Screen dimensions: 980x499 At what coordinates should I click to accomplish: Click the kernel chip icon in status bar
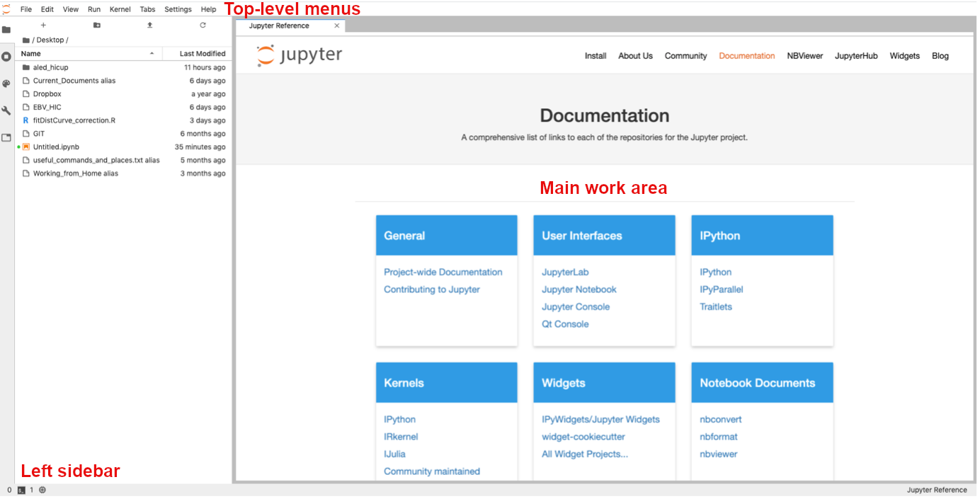(42, 491)
